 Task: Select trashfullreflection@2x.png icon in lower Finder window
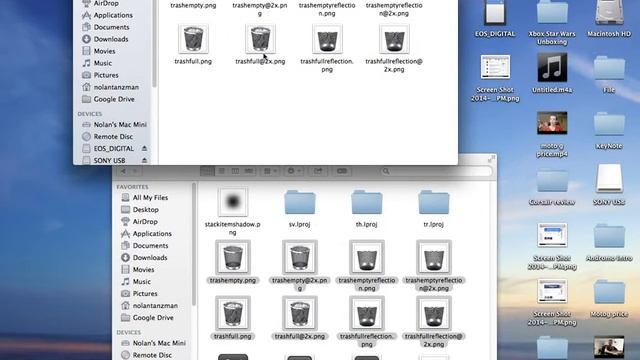coord(433,313)
